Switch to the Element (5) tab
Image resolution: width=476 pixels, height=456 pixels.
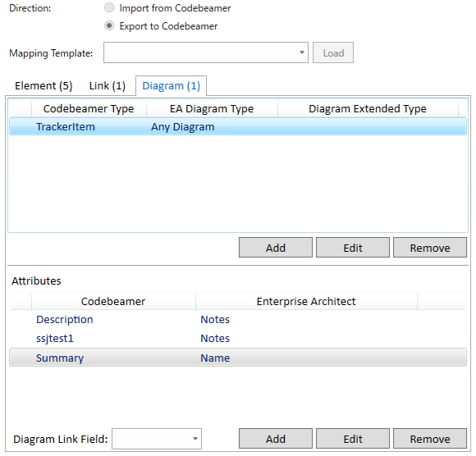click(43, 86)
